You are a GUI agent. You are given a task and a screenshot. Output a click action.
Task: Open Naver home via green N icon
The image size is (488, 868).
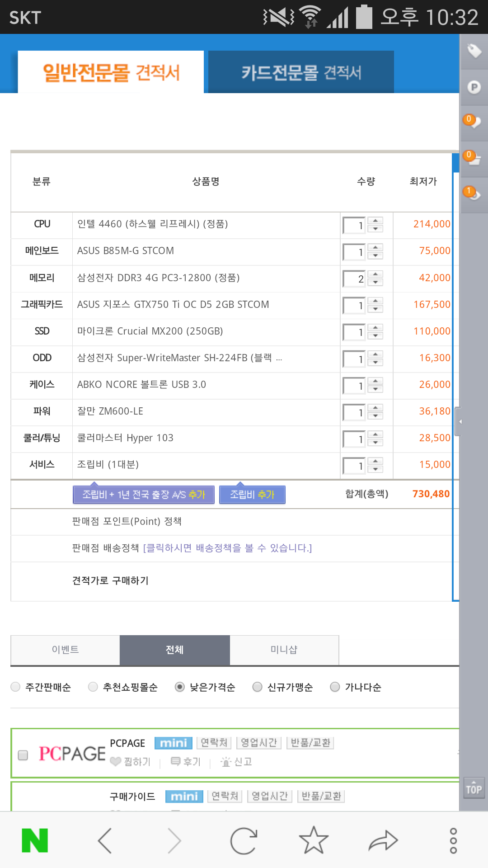point(35,840)
